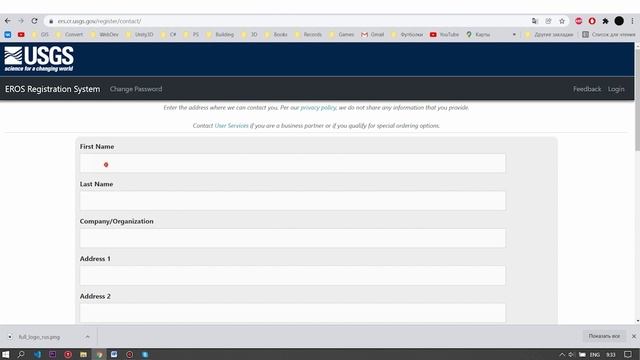Screen dimensions: 640x360
Task: Go back with the browser back arrow
Action: pos(8,21)
